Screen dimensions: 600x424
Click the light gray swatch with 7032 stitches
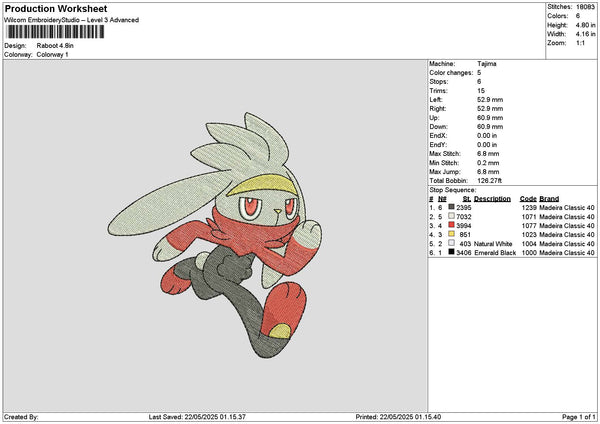[452, 216]
